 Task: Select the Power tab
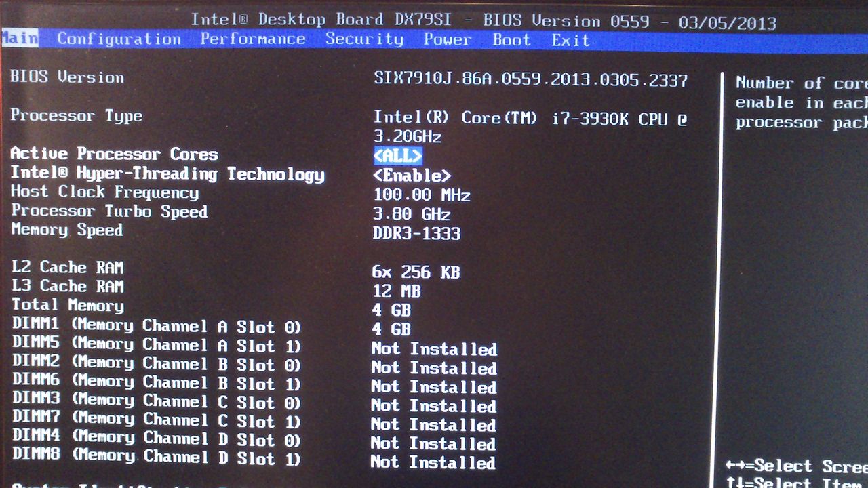(448, 40)
